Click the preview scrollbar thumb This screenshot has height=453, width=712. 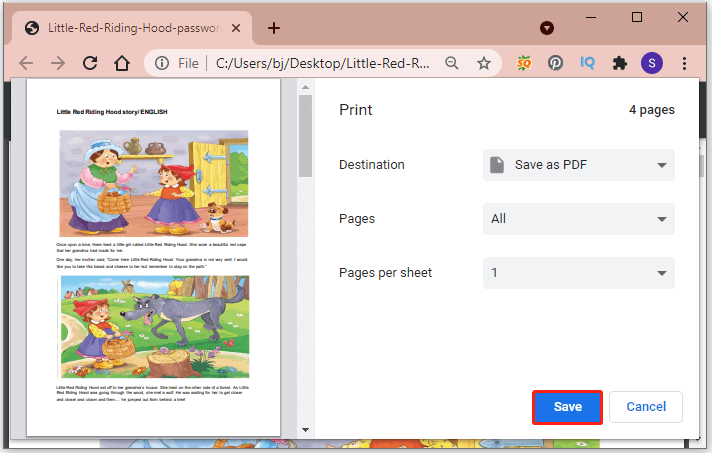(x=306, y=135)
